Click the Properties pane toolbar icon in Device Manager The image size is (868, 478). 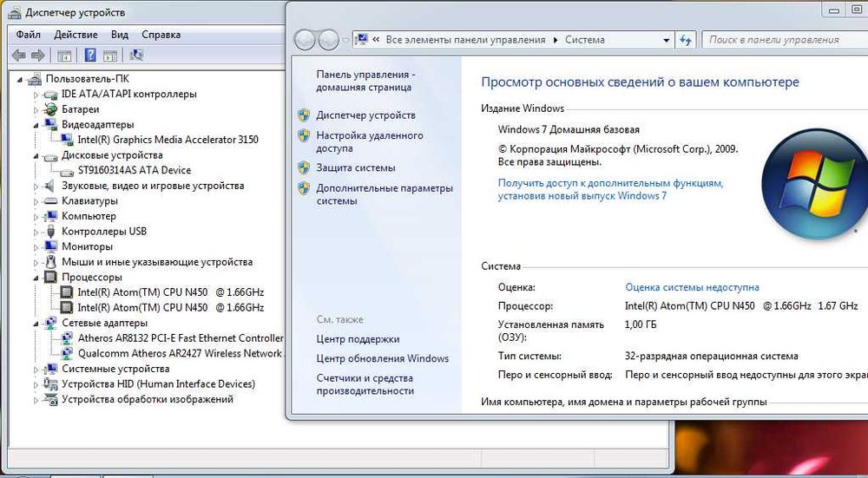tap(109, 55)
